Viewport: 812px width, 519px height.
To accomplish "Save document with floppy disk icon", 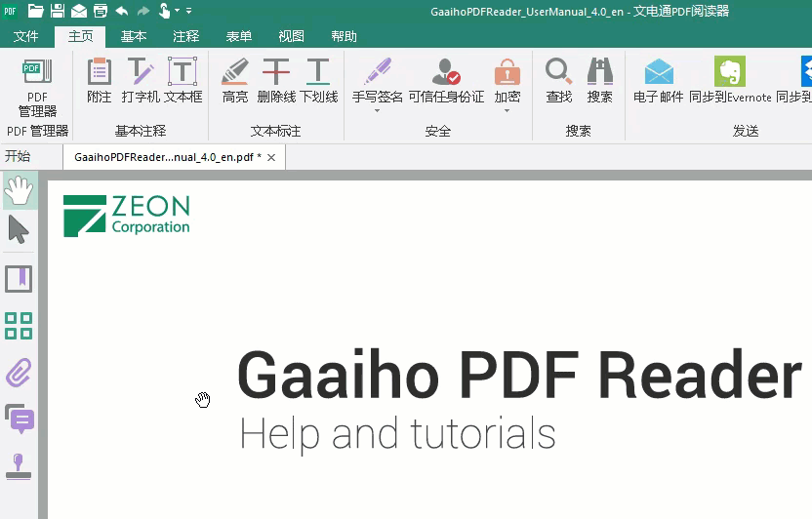I will click(x=58, y=11).
